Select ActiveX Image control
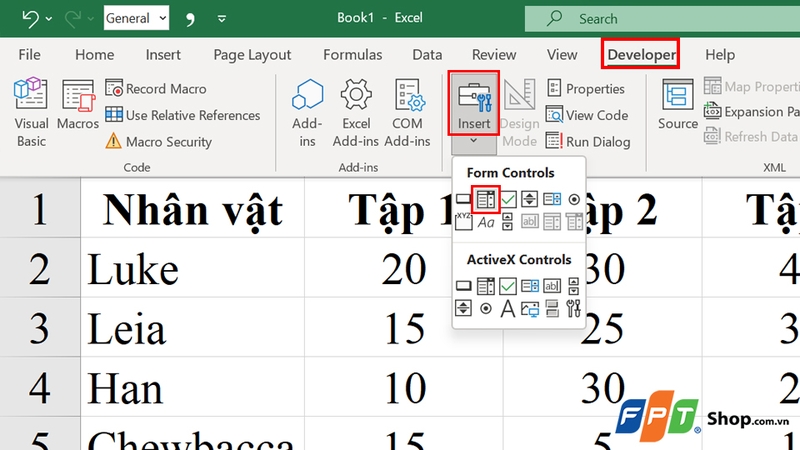Screen dimensions: 800x450 pos(530,308)
